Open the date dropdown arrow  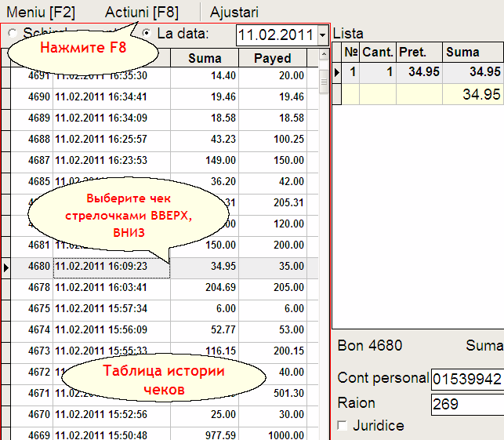click(322, 35)
